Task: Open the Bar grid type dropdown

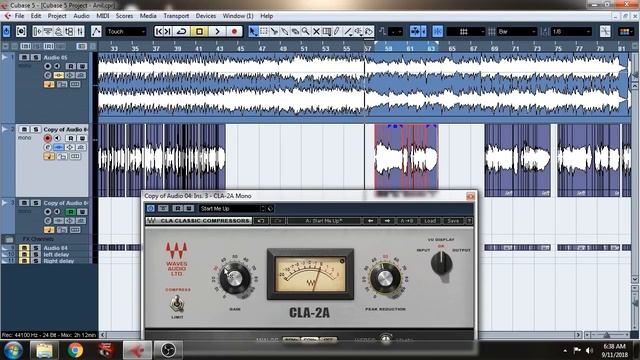Action: (517, 31)
